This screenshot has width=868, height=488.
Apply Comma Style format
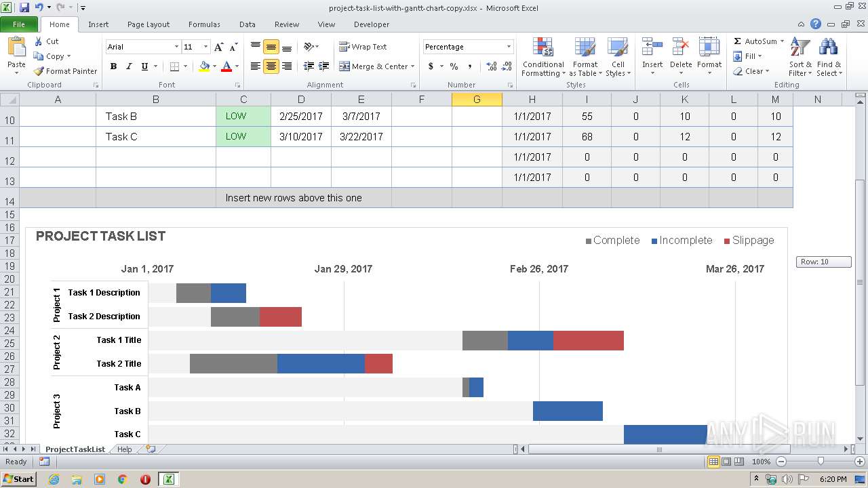pyautogui.click(x=470, y=66)
